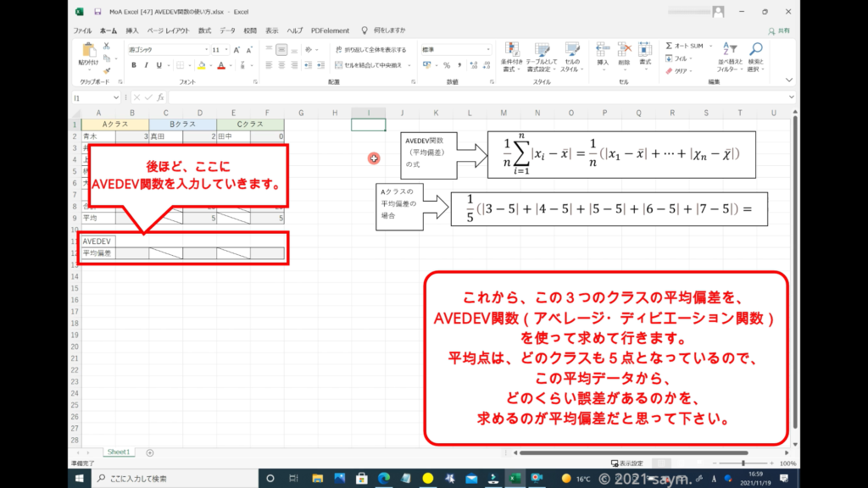Click the AutoSum (オート SUM) sigma icon

click(x=670, y=46)
